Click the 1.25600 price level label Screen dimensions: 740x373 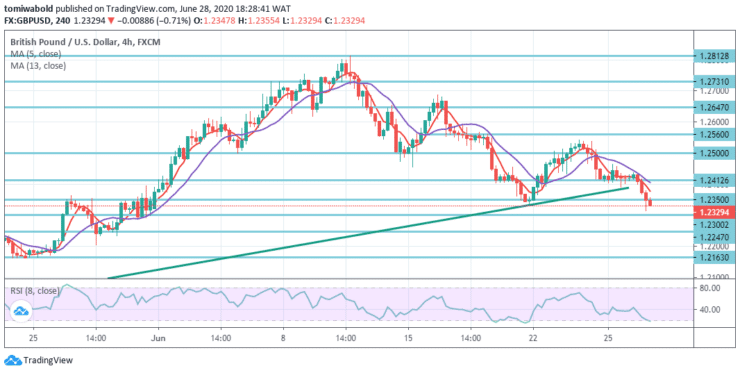point(714,135)
